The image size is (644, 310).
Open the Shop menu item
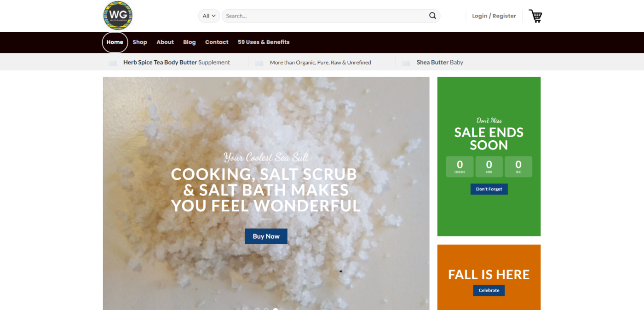140,42
